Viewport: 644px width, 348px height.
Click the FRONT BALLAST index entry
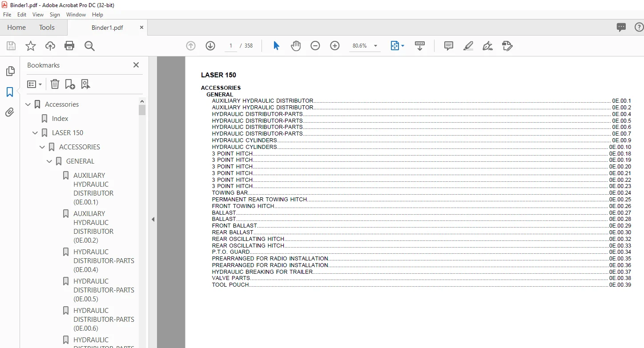[x=421, y=226]
